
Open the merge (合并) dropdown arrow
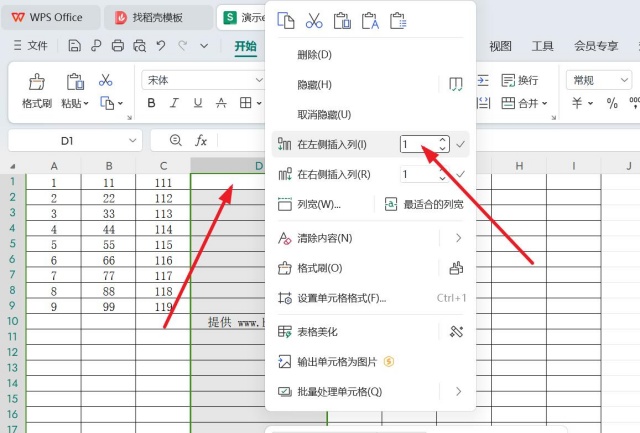click(x=544, y=104)
